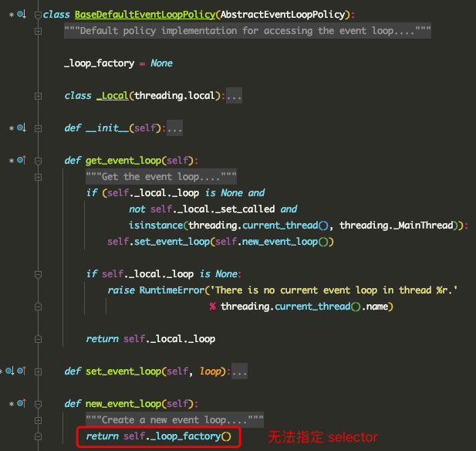The width and height of the screenshot is (476, 451).
Task: Click the 'isinstance' call
Action: pos(156,225)
